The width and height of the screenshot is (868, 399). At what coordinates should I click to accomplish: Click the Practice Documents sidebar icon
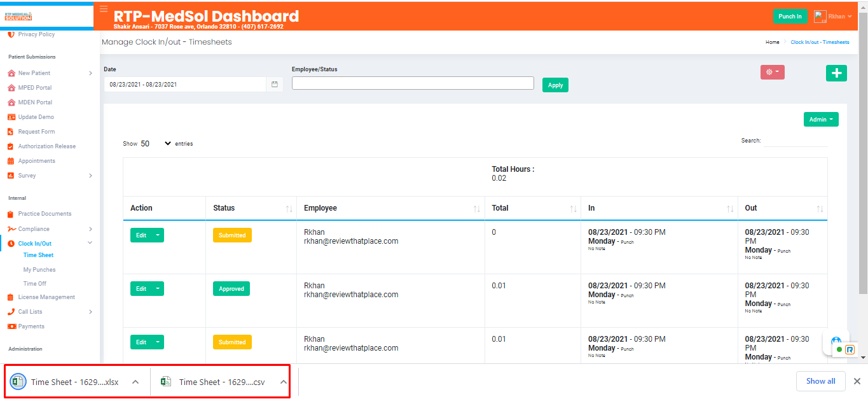11,214
